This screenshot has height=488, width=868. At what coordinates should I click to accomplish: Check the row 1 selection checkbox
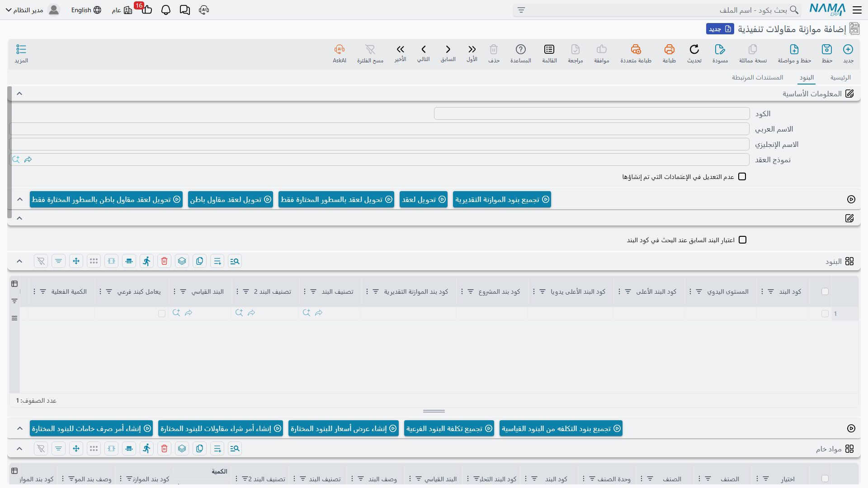click(x=825, y=314)
